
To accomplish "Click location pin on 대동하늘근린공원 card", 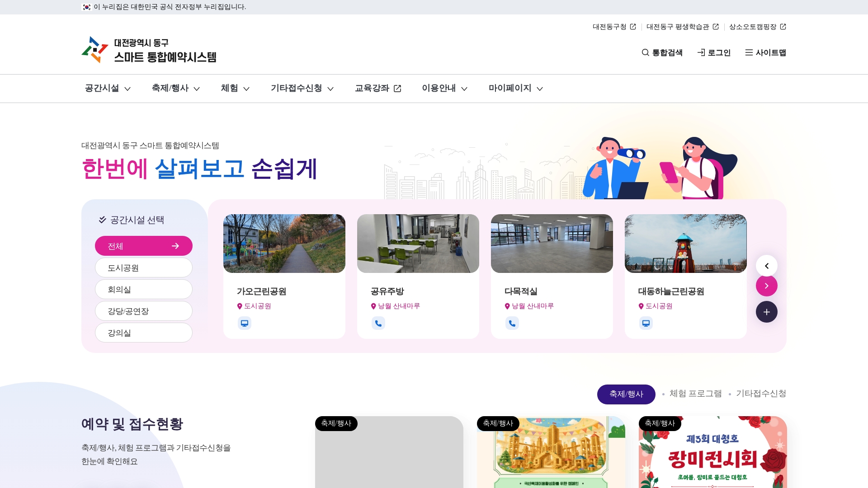I will click(x=641, y=306).
